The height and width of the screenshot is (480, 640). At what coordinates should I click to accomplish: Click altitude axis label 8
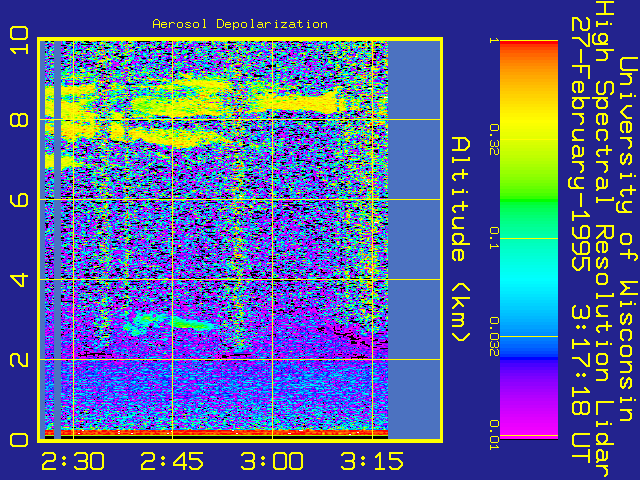pos(20,120)
